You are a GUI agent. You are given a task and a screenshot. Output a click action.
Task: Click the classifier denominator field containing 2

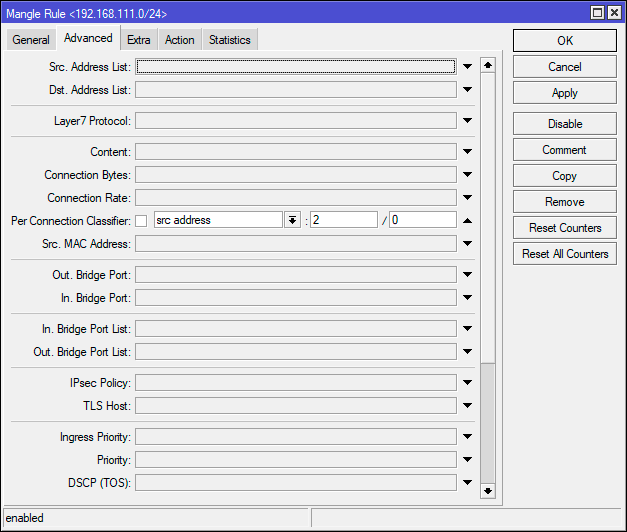[343, 221]
